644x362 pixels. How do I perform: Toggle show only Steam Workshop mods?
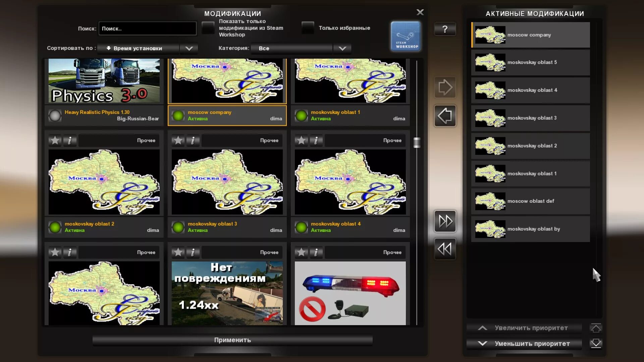(207, 28)
